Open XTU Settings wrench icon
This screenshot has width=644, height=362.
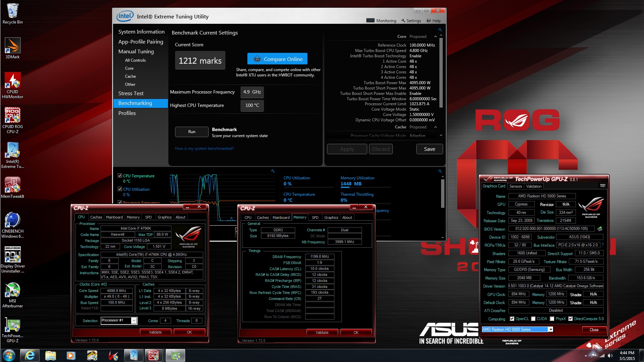coord(404,20)
